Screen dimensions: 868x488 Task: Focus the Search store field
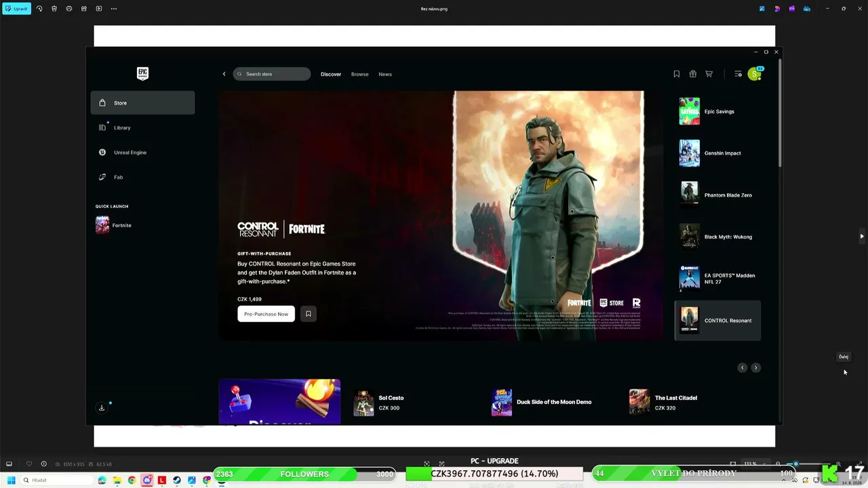272,74
